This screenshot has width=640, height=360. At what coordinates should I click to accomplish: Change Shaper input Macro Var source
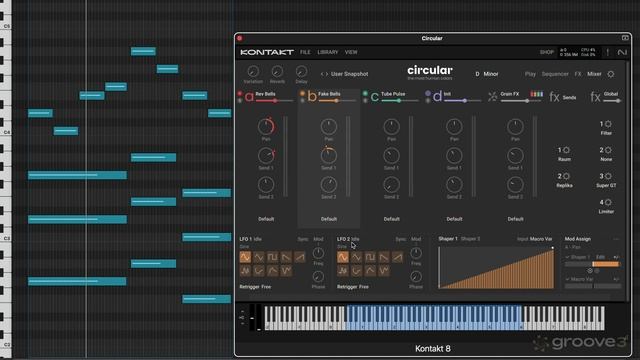[x=541, y=239]
